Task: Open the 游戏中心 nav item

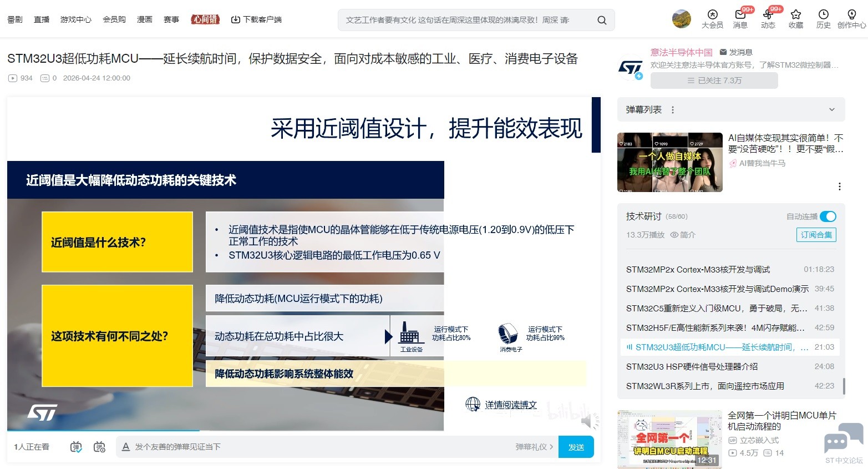Action: click(x=76, y=19)
